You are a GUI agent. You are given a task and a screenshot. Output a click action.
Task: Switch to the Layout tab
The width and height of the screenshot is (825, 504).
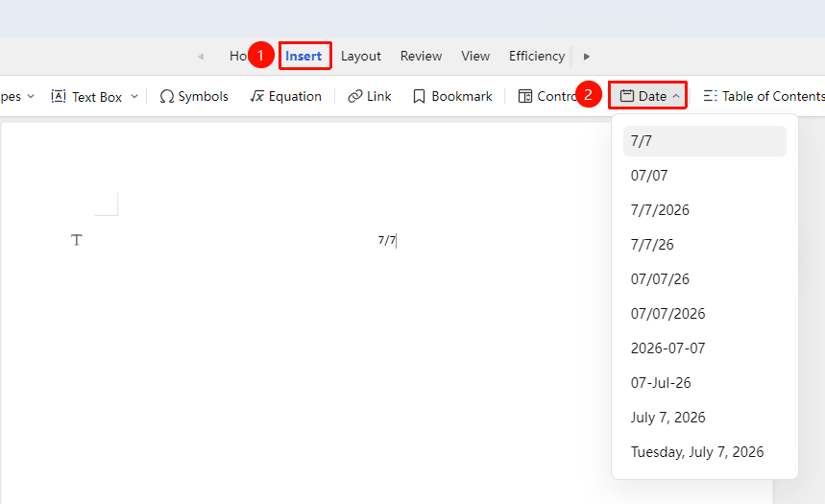coord(361,57)
